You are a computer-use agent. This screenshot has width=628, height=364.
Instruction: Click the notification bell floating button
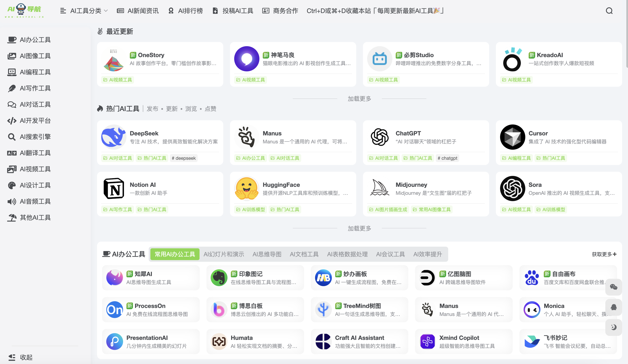613,307
